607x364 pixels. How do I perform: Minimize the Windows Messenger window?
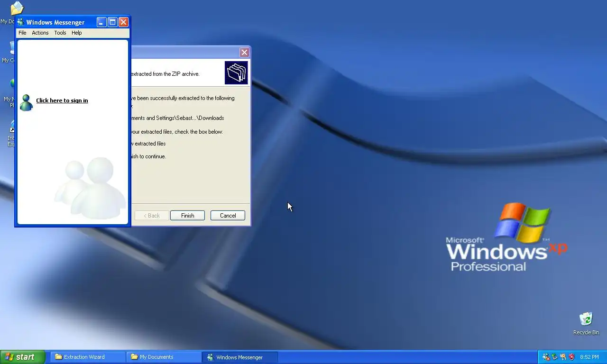(101, 22)
